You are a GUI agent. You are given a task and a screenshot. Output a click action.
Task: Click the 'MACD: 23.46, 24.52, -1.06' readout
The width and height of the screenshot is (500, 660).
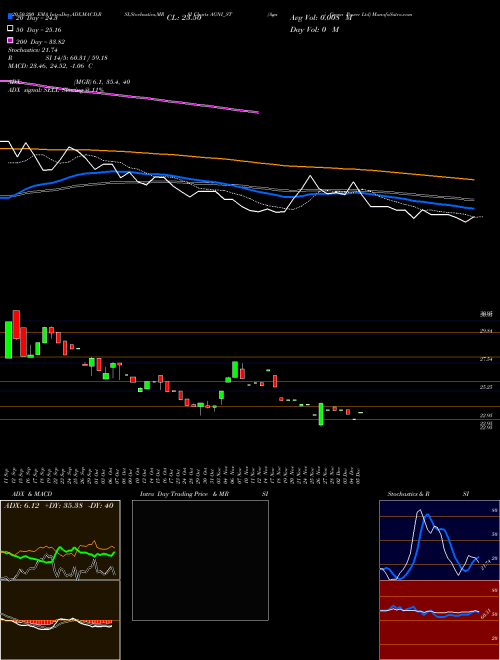47,66
